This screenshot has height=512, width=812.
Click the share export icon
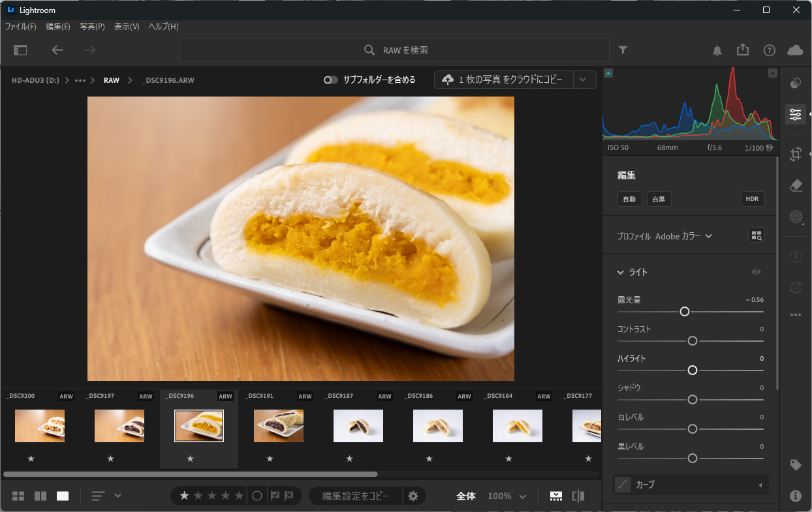pos(743,50)
